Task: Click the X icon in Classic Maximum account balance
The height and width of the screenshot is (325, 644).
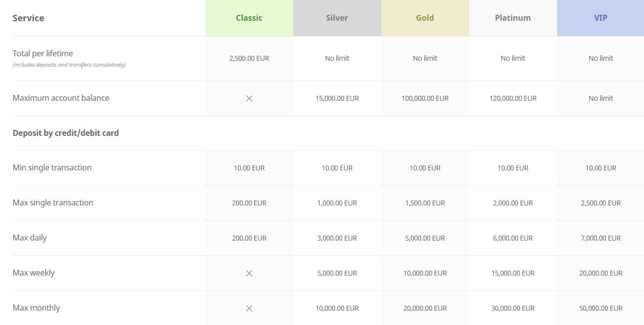Action: coord(249,98)
